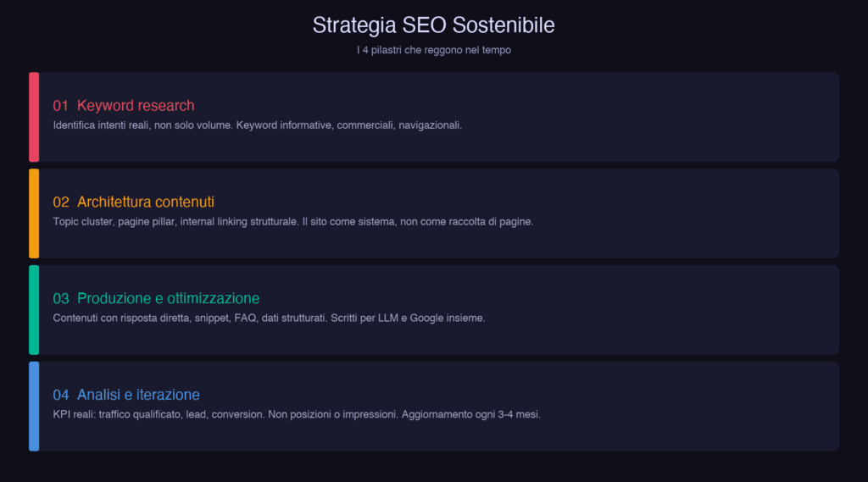Click the title 'Strategia SEO Sostenibile'

pyautogui.click(x=433, y=25)
